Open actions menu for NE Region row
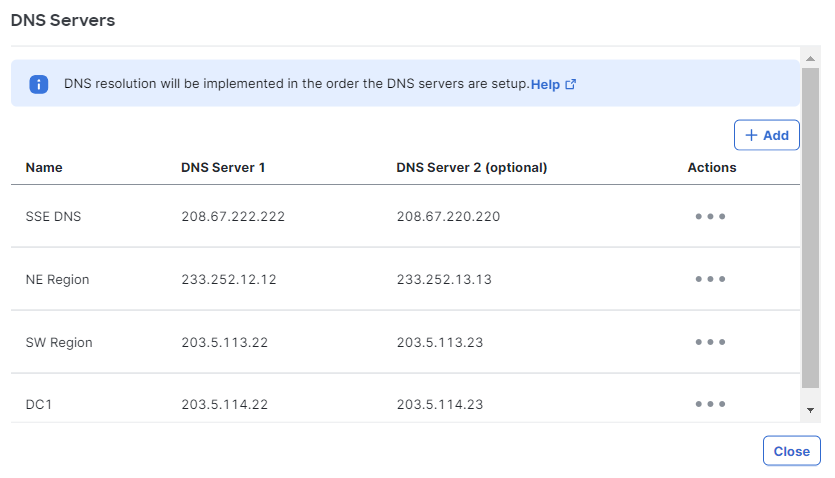 coord(710,279)
